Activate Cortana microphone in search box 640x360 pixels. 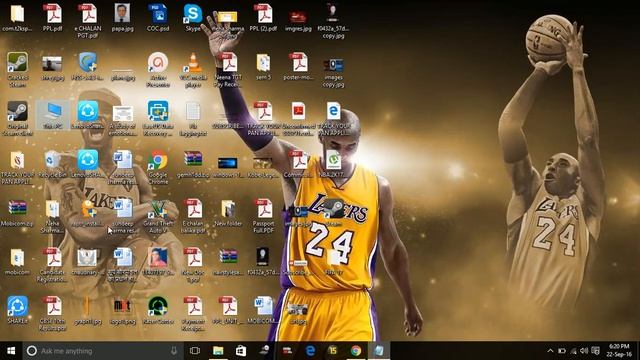(174, 351)
